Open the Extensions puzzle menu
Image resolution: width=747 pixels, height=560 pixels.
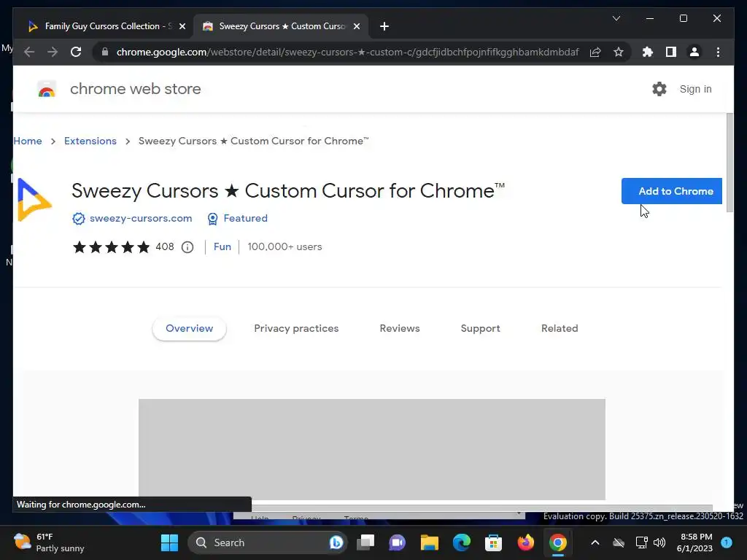pyautogui.click(x=648, y=52)
